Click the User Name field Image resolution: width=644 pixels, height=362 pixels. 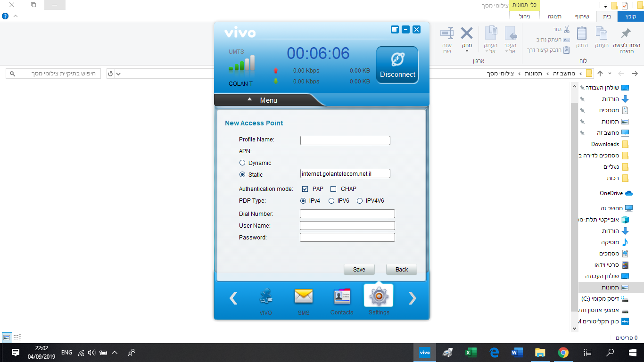click(347, 226)
